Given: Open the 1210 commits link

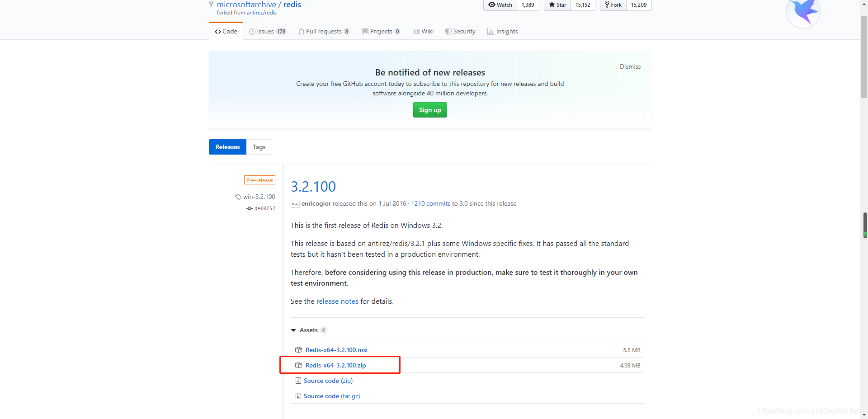Looking at the screenshot, I should pos(430,204).
